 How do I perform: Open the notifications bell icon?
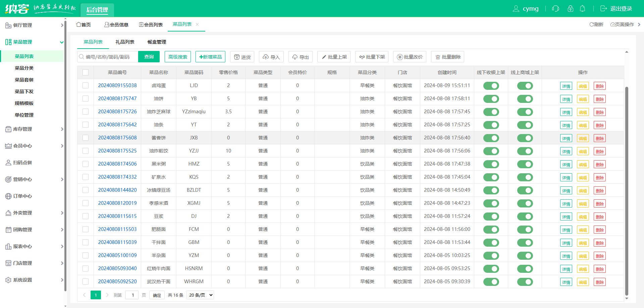click(583, 9)
